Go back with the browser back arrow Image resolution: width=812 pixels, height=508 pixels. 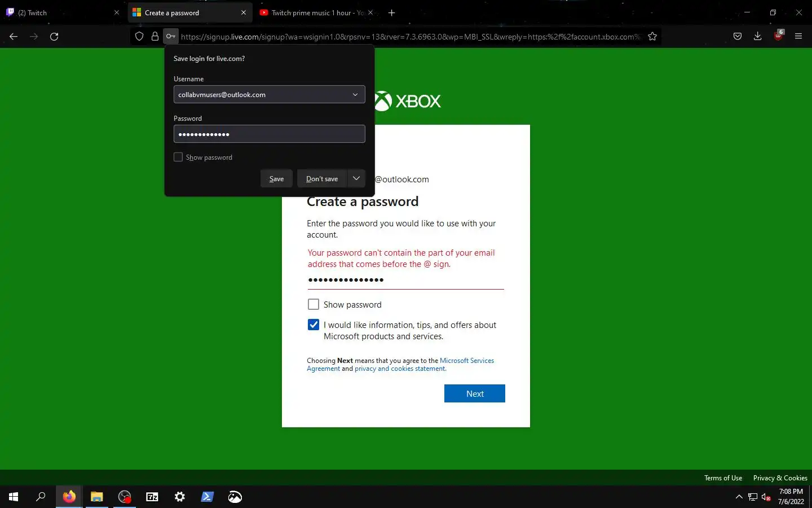pyautogui.click(x=14, y=37)
